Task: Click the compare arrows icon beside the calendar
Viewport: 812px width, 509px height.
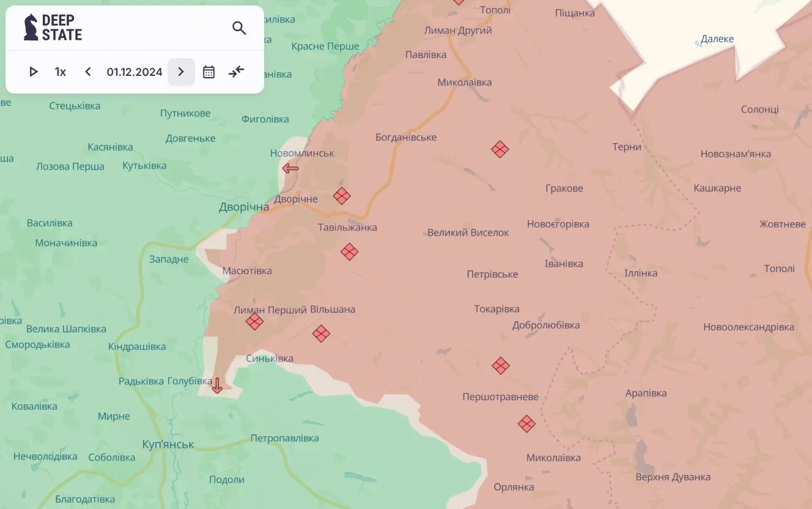Action: [x=236, y=72]
